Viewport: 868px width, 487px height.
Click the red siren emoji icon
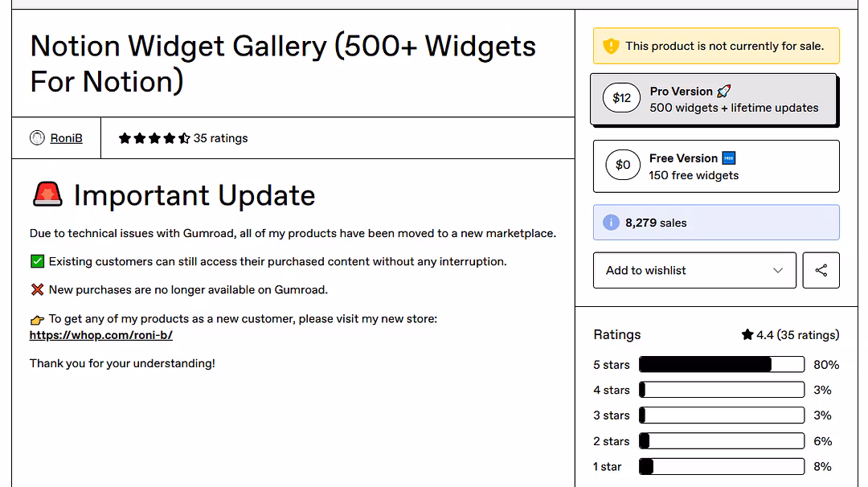click(x=47, y=195)
